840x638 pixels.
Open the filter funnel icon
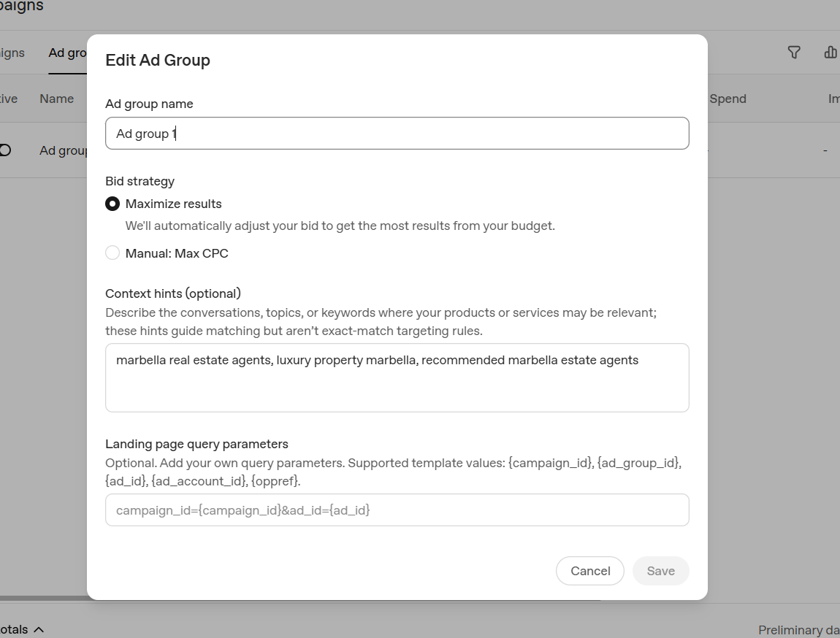pyautogui.click(x=794, y=52)
